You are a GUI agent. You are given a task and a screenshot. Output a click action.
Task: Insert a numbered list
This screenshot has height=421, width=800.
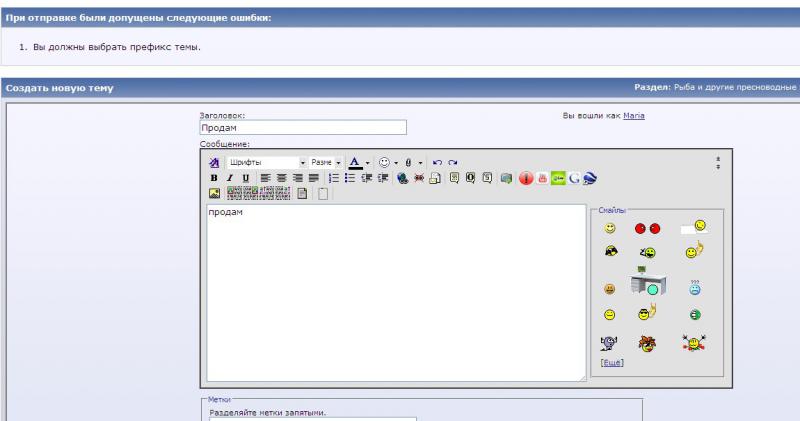pyautogui.click(x=333, y=177)
